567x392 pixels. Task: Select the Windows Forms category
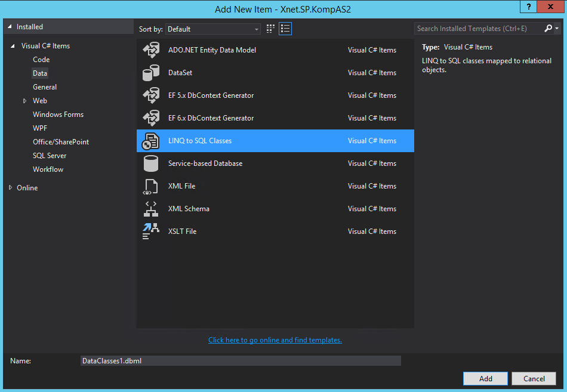pos(58,115)
